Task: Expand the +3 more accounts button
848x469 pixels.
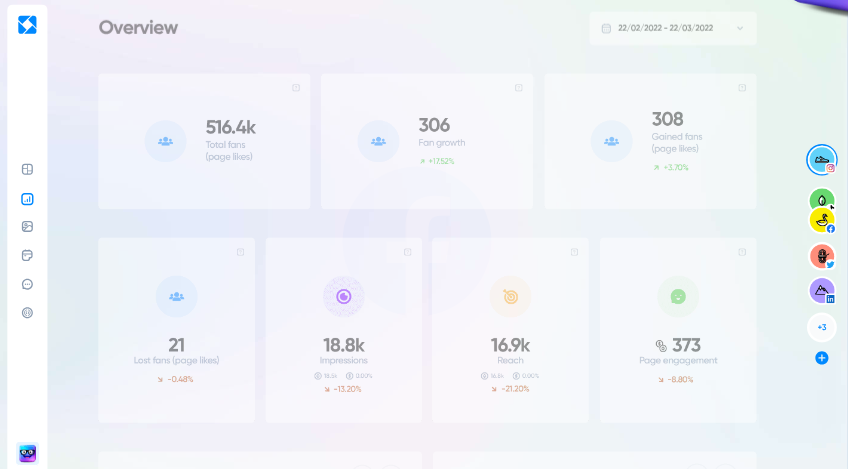Action: pos(821,327)
